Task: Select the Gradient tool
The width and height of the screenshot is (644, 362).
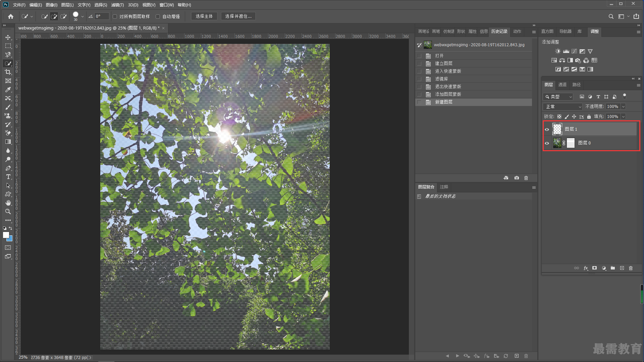Action: (8, 142)
